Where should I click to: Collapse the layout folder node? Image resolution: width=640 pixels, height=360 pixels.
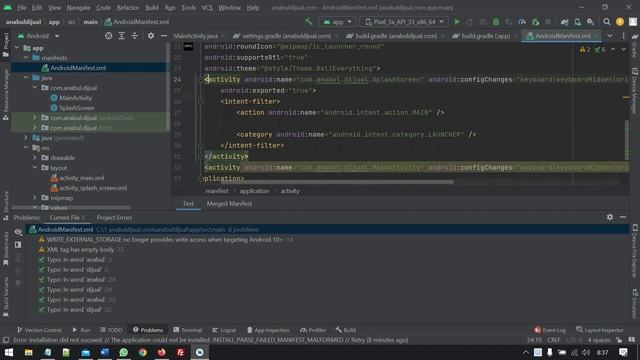click(x=35, y=167)
